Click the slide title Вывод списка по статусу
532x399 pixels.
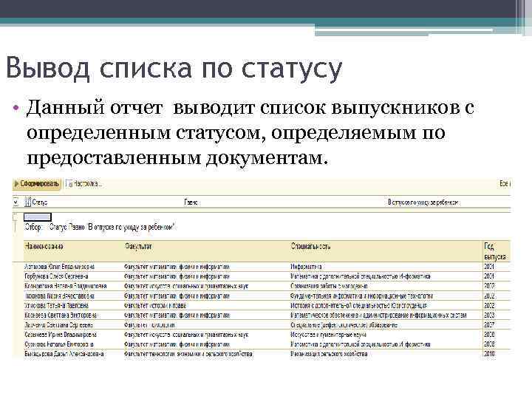(x=174, y=69)
